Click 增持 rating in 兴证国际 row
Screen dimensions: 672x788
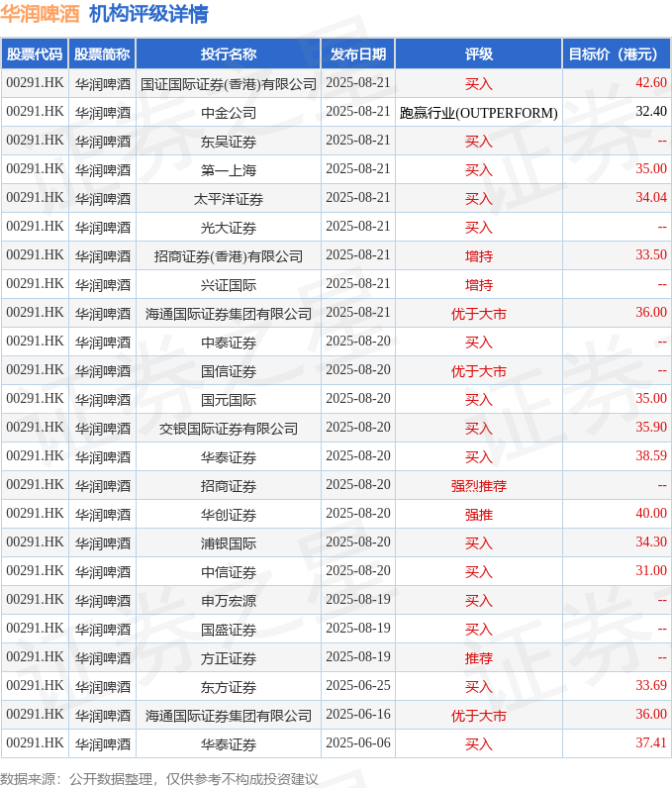pyautogui.click(x=479, y=284)
